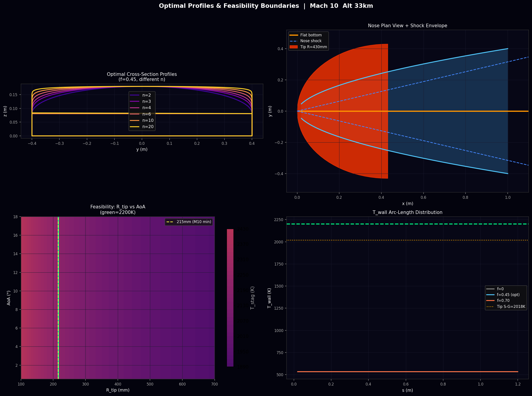This screenshot has height=396, width=532.
Task: Select the 'T_wall Arc-Length Distribution' title
Action: click(x=407, y=212)
